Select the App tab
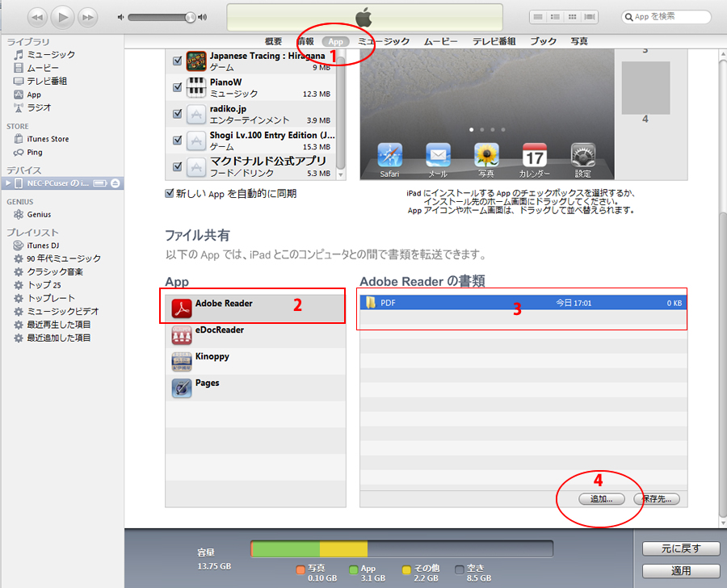The height and width of the screenshot is (588, 727). point(336,41)
